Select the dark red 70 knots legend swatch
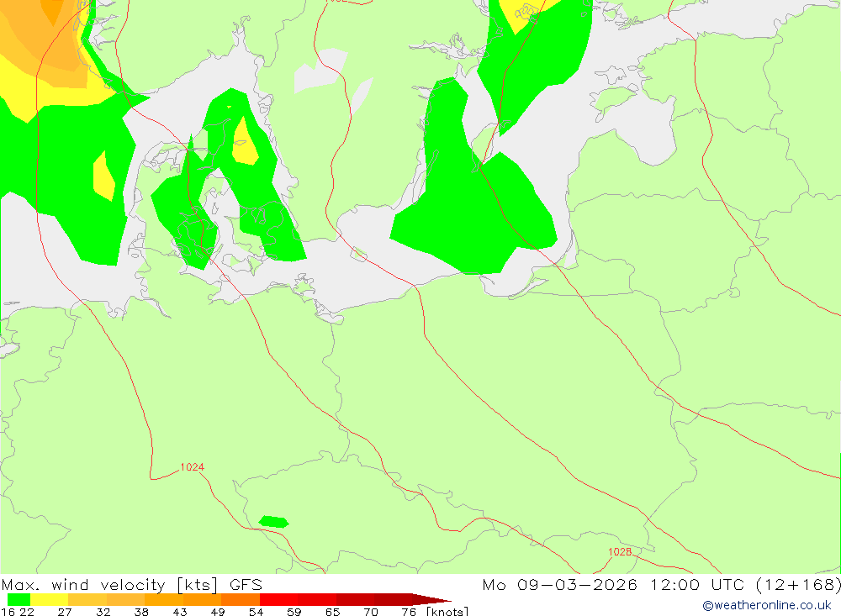841x616 pixels. tap(393, 599)
